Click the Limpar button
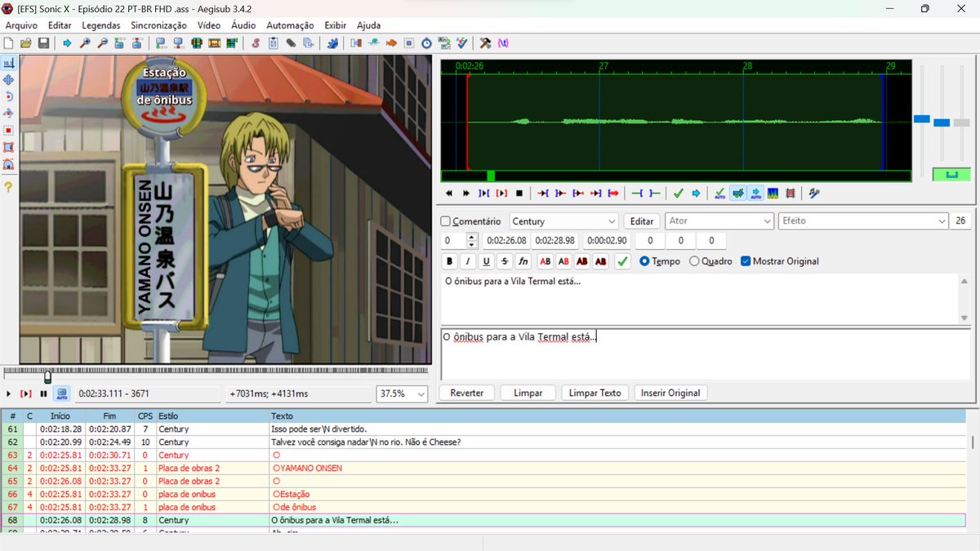The image size is (980, 551). coord(528,393)
